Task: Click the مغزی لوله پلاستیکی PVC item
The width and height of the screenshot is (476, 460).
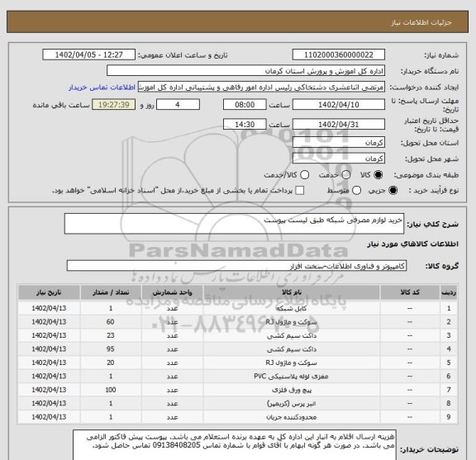Action: (292, 377)
